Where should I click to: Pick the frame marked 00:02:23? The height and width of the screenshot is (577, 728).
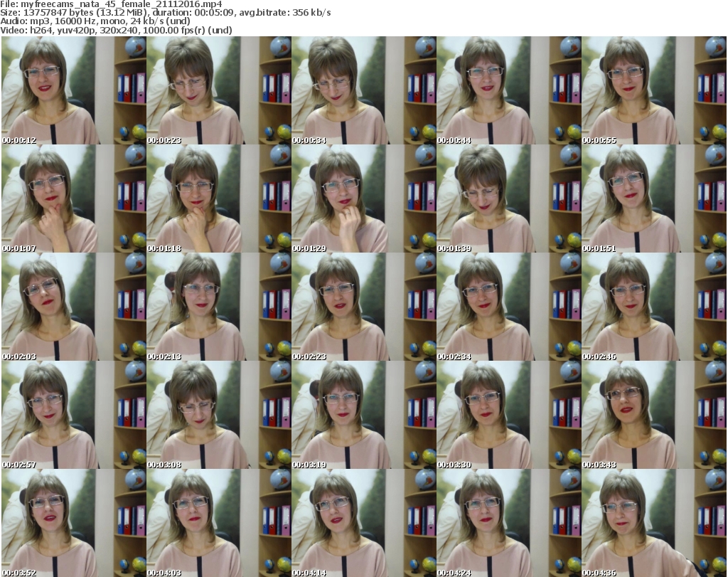click(x=363, y=307)
